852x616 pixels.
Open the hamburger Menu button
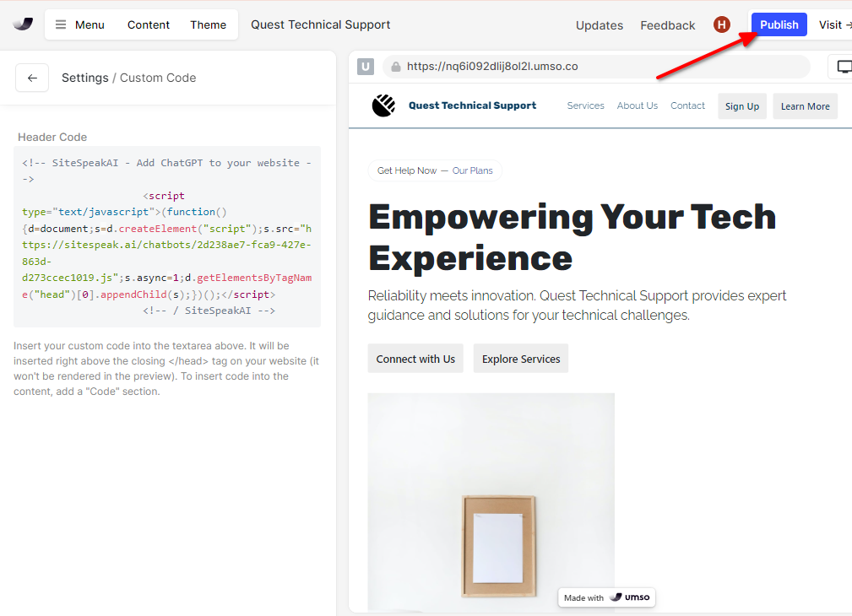tap(80, 25)
